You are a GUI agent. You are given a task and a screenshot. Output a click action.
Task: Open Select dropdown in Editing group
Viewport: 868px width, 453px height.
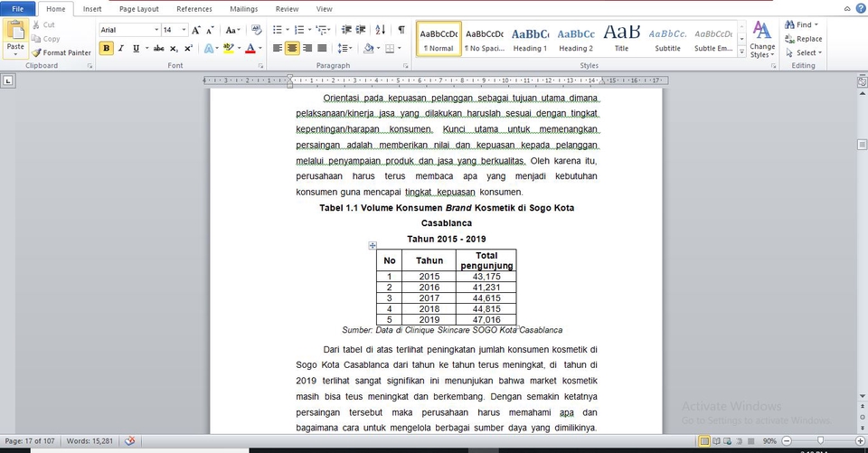point(803,52)
